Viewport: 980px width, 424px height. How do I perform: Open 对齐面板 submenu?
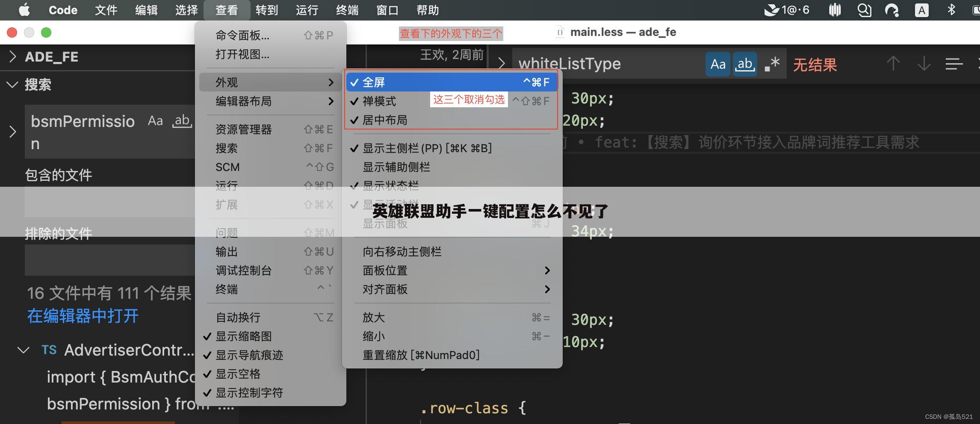pyautogui.click(x=452, y=289)
